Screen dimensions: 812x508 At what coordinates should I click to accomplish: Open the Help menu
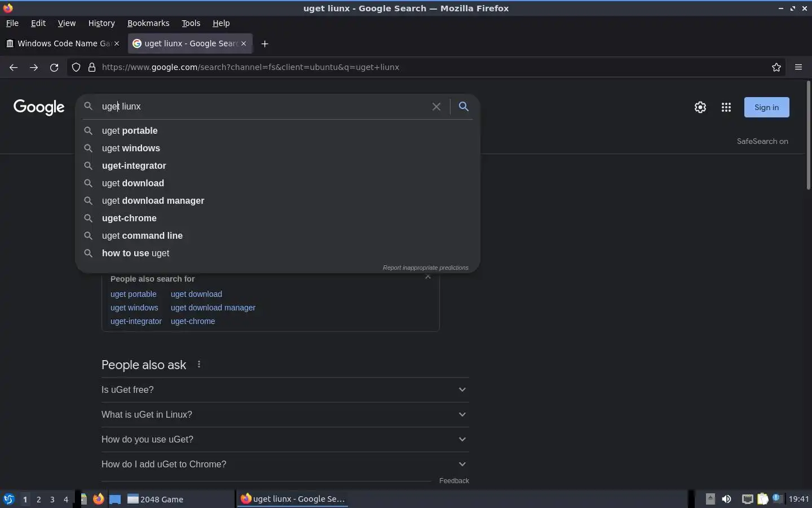coord(221,23)
